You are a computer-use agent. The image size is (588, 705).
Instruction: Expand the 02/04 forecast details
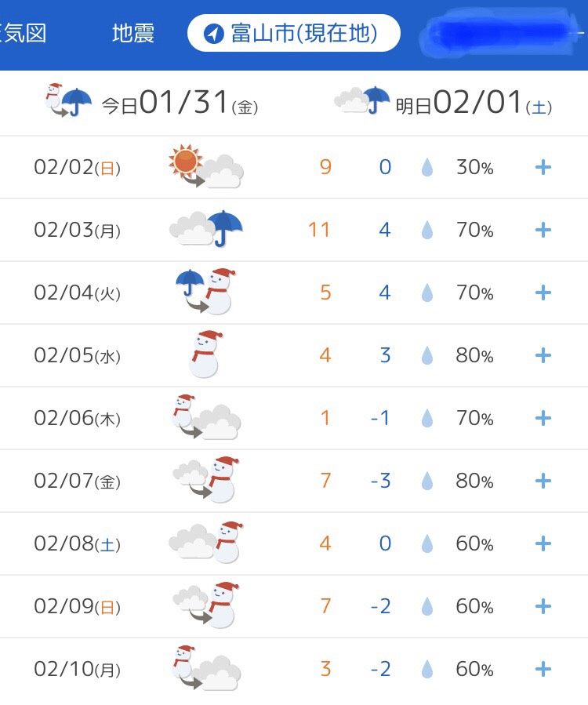point(543,293)
